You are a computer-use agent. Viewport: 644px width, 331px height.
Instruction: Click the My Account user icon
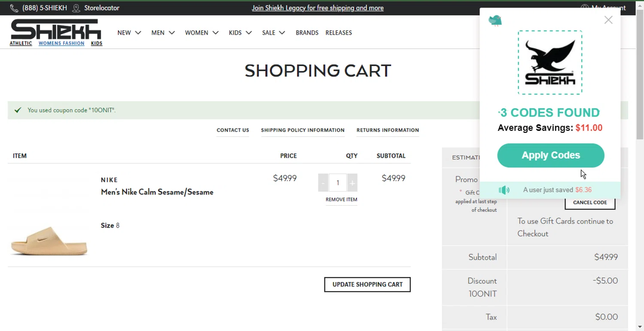(x=584, y=8)
